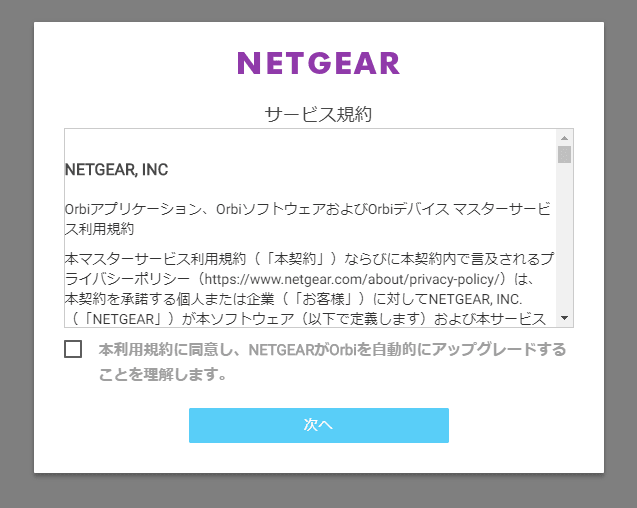This screenshot has height=508, width=637.
Task: Click the 本利用規約に同意し agreement label text
Action: (x=332, y=350)
